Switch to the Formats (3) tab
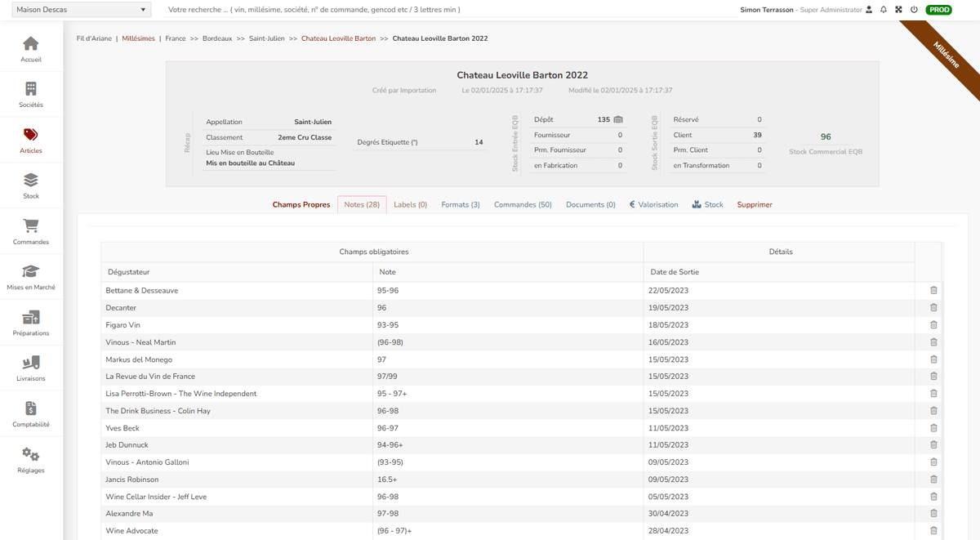 (461, 205)
